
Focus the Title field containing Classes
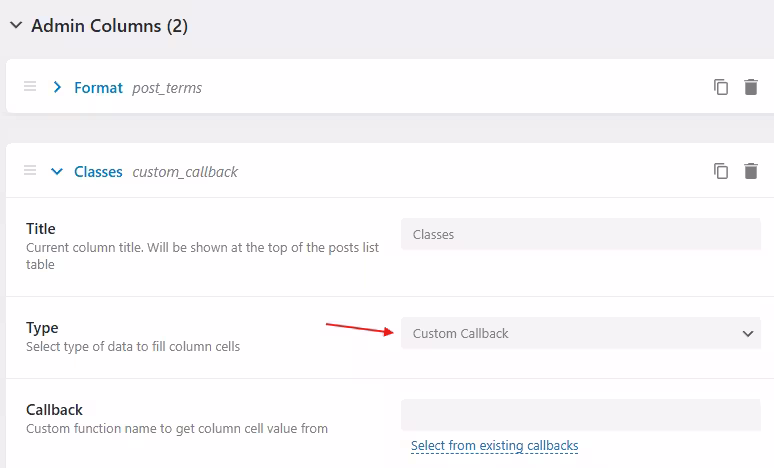(x=580, y=234)
